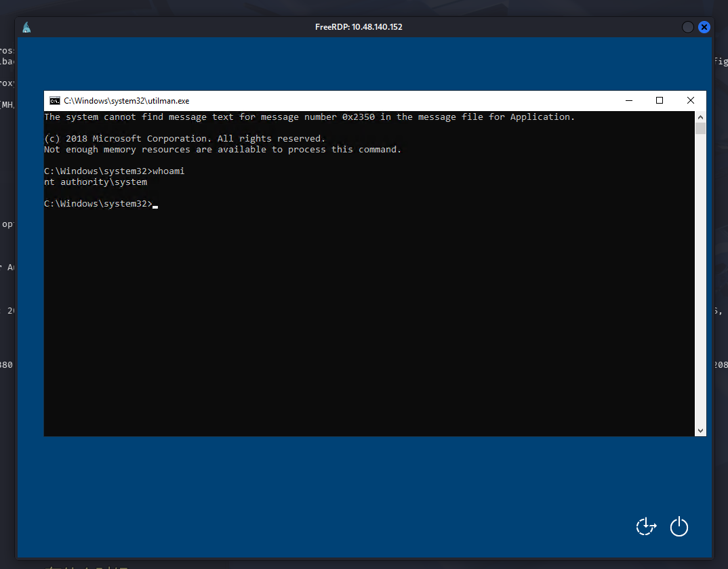Click the nt authority\system output text

pos(96,182)
